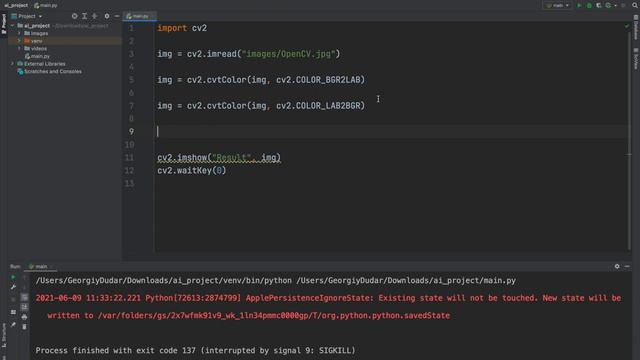The image size is (640, 360).
Task: Open the main.py path link in the console
Action: pyautogui.click(x=406, y=280)
